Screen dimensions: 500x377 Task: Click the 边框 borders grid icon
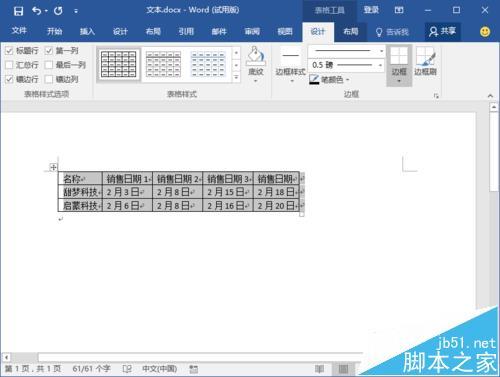pyautogui.click(x=399, y=55)
